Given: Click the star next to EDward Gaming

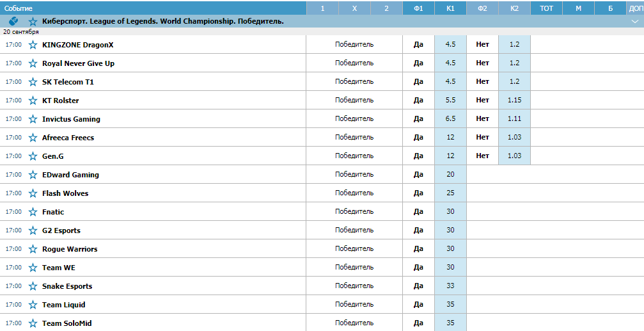Looking at the screenshot, I should (x=33, y=175).
